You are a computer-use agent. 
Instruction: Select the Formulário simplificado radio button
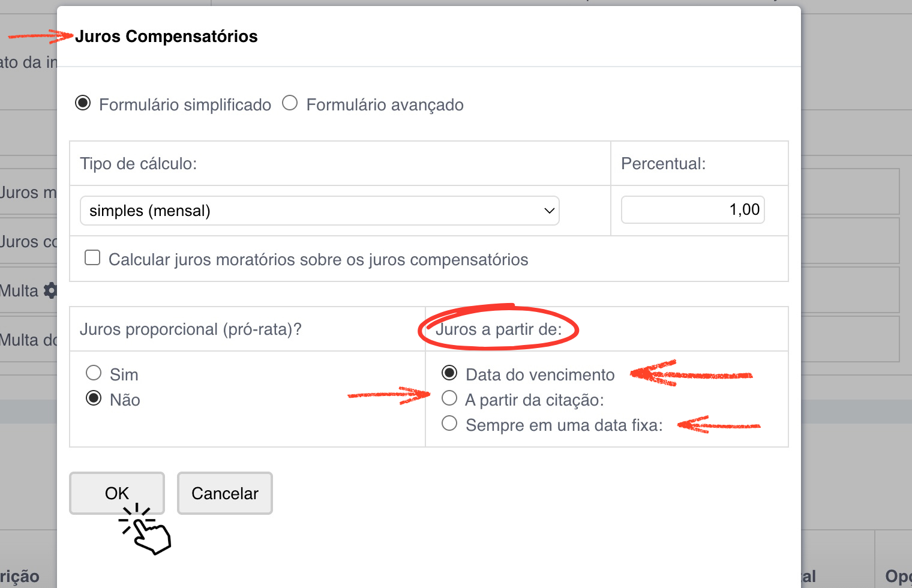click(83, 103)
